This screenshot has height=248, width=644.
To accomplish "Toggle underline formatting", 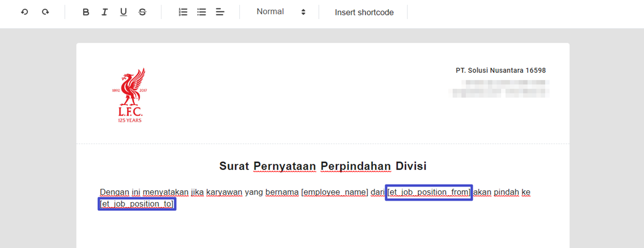I will [123, 12].
